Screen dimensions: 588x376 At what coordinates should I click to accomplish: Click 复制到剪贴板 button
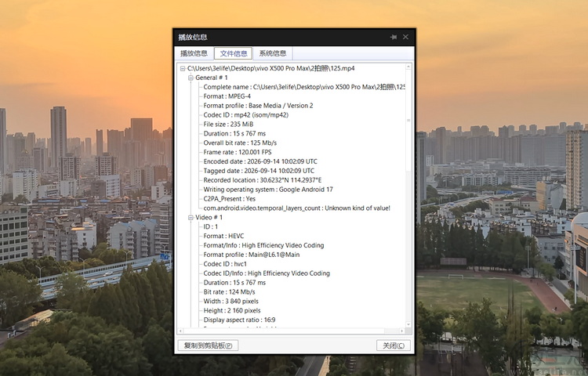click(x=208, y=345)
